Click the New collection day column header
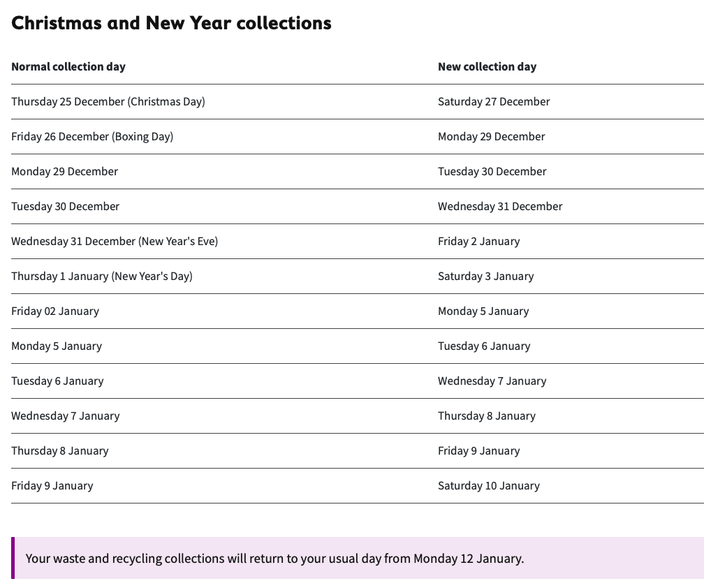 [x=487, y=67]
